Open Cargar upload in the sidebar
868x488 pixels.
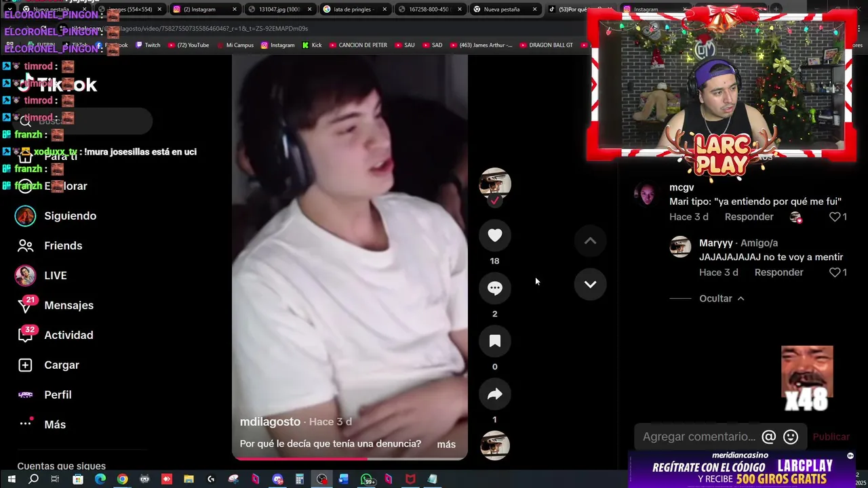[62, 365]
